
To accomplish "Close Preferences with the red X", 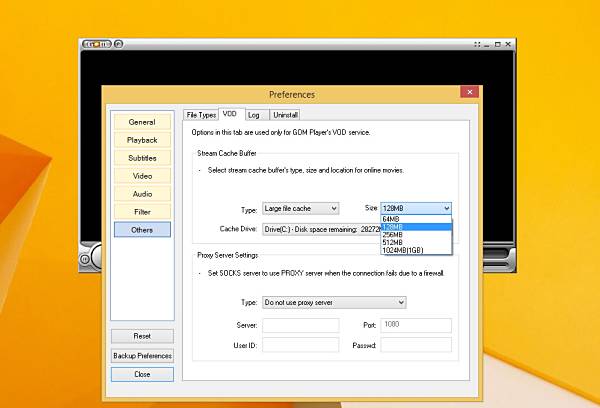I will [470, 92].
